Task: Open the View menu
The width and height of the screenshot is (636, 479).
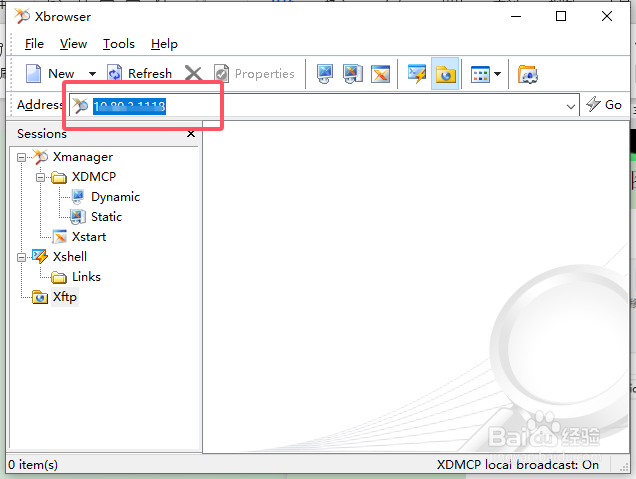Action: coord(73,44)
